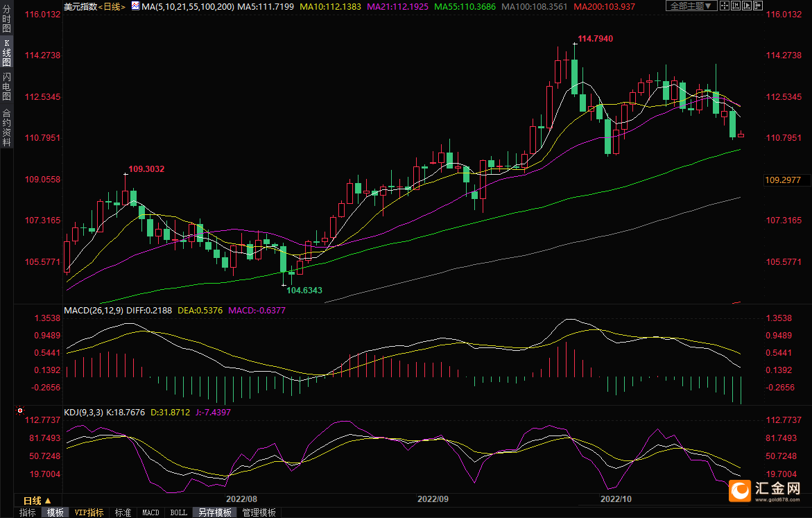The height and width of the screenshot is (518, 812).
Task: Open 管理模板 template manager
Action: (x=259, y=512)
